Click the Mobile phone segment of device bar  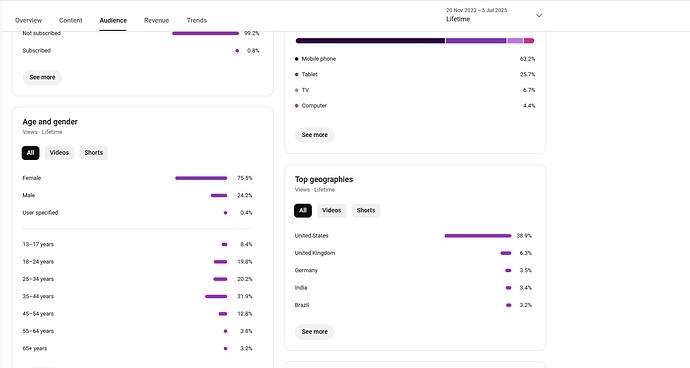370,40
